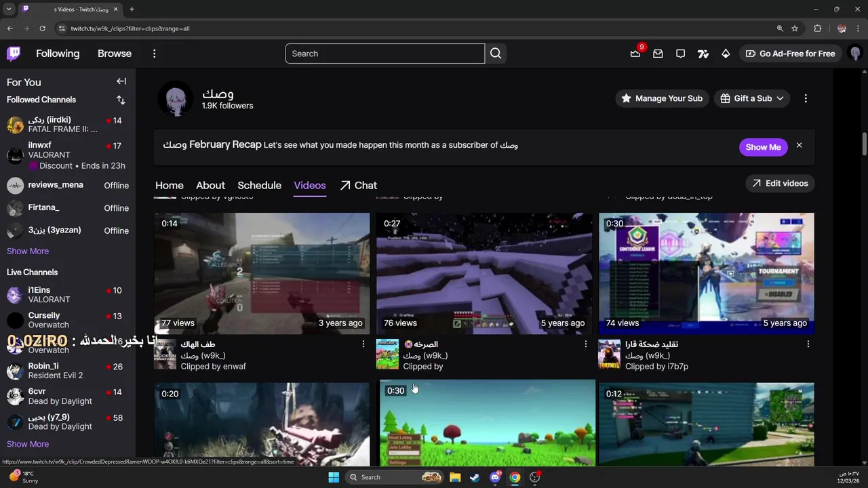The height and width of the screenshot is (488, 868).
Task: Open the ilnwxf VALORANT channel
Action: pyautogui.click(x=68, y=155)
